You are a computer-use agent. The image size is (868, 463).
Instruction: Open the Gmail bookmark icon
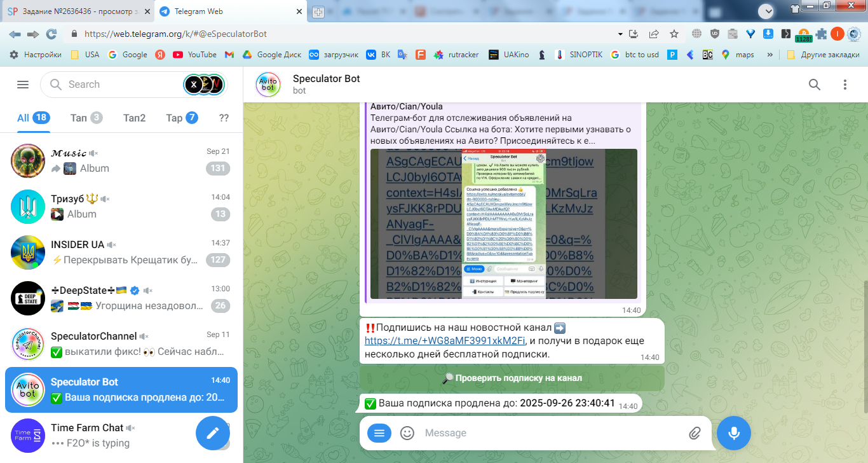point(229,55)
